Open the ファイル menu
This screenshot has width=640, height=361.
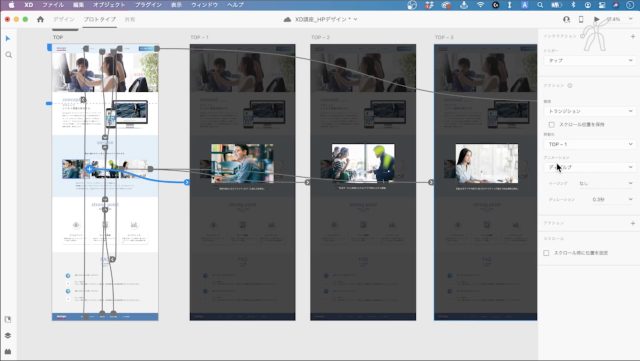click(53, 5)
